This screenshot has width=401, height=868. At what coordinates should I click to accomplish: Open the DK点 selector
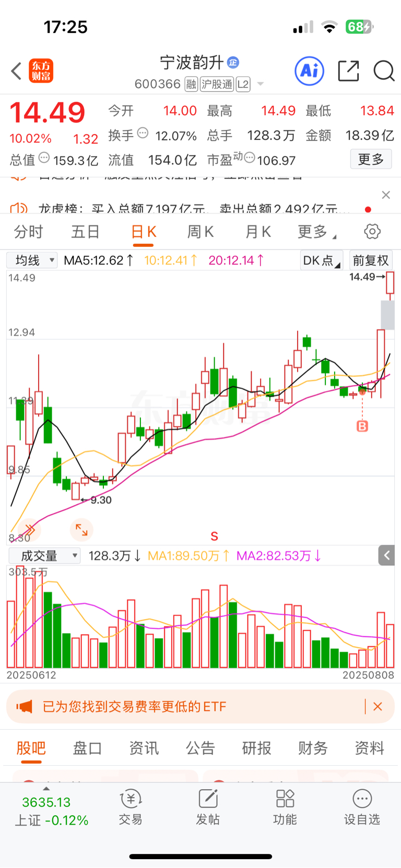[321, 260]
